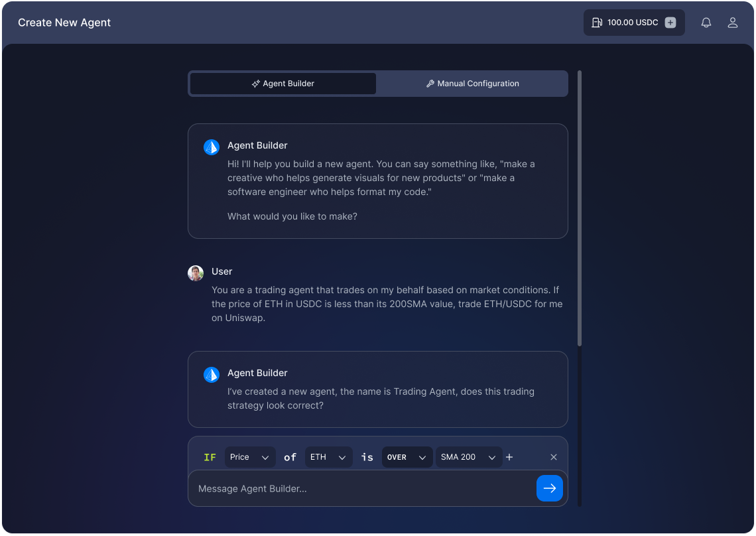Send message with the blue arrow button
This screenshot has width=756, height=536.
point(549,489)
